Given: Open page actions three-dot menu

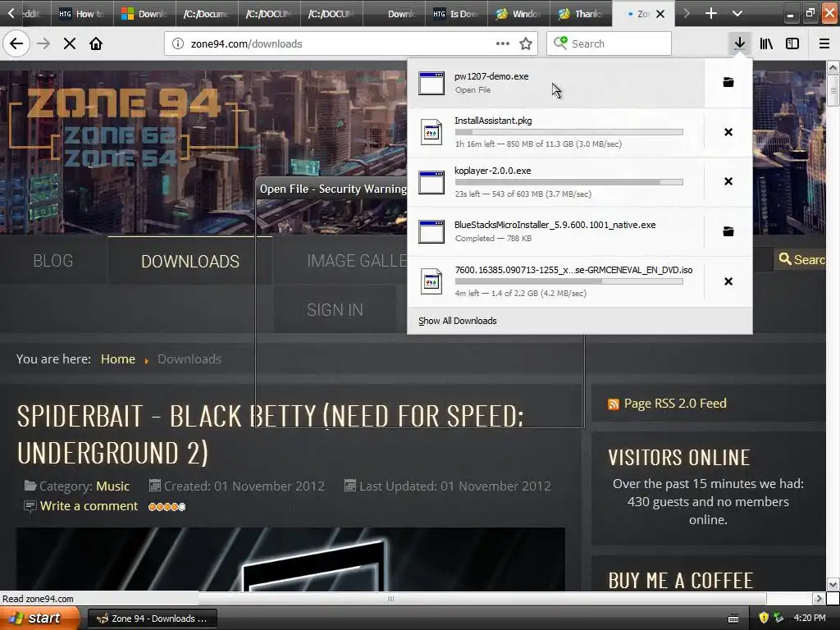Looking at the screenshot, I should click(503, 43).
